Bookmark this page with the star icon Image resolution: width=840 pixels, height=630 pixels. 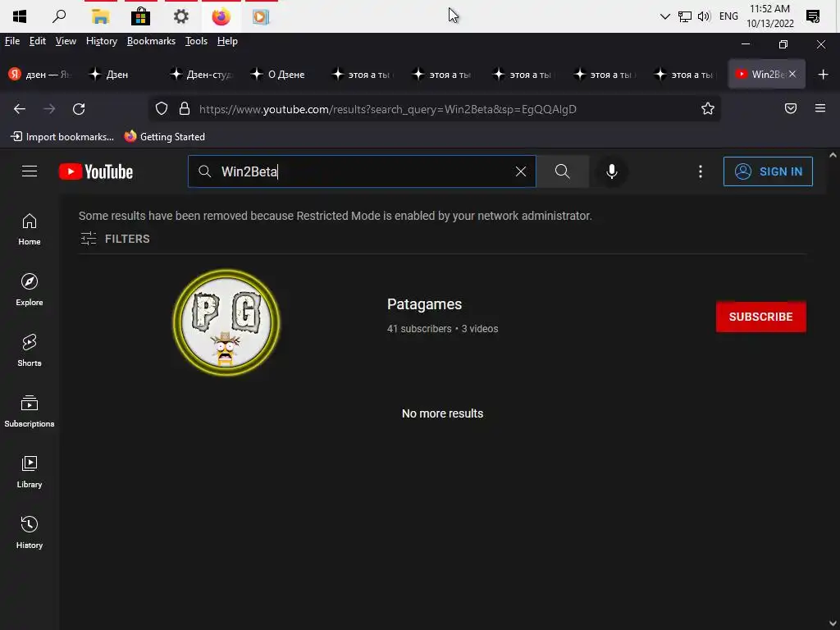click(x=708, y=109)
